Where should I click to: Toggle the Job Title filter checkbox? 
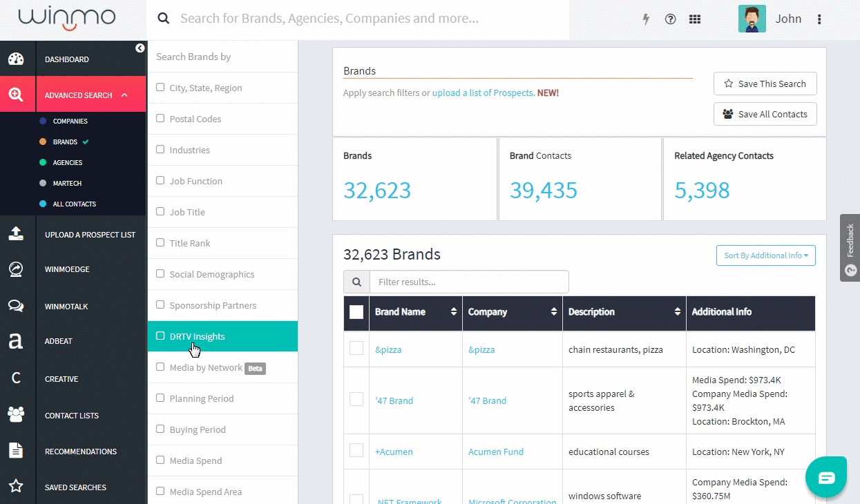[x=160, y=212]
